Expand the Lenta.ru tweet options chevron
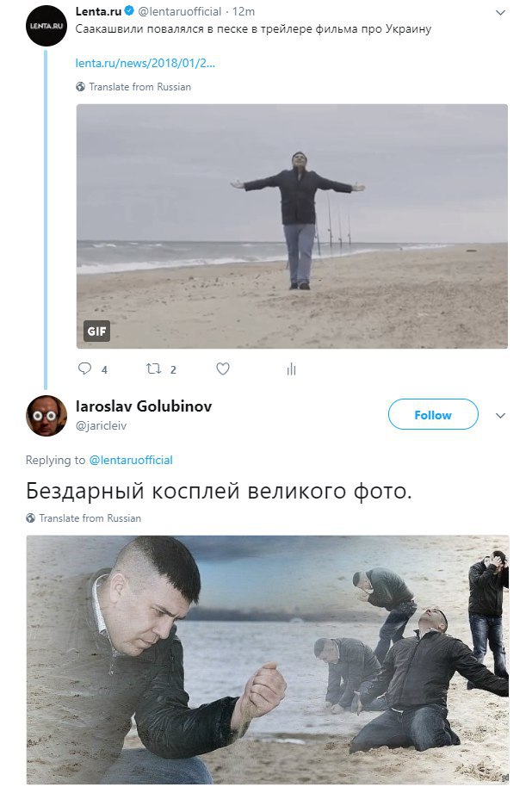This screenshot has height=793, width=532. click(x=500, y=13)
